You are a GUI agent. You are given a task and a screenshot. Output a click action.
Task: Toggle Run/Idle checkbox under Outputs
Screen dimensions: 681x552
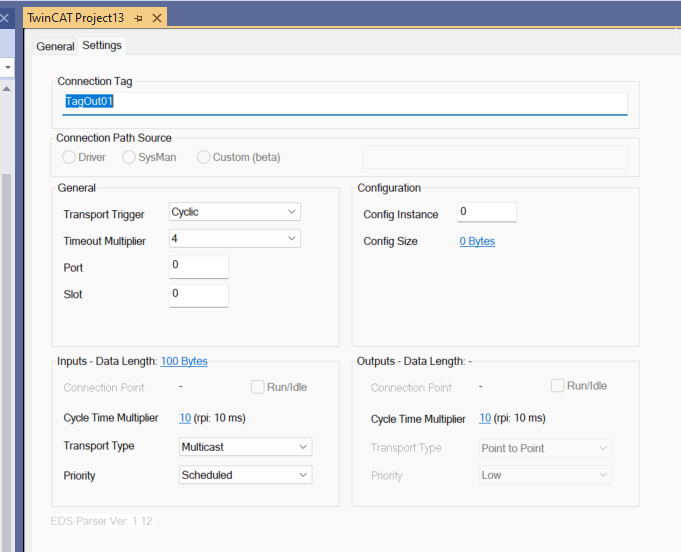coord(557,386)
